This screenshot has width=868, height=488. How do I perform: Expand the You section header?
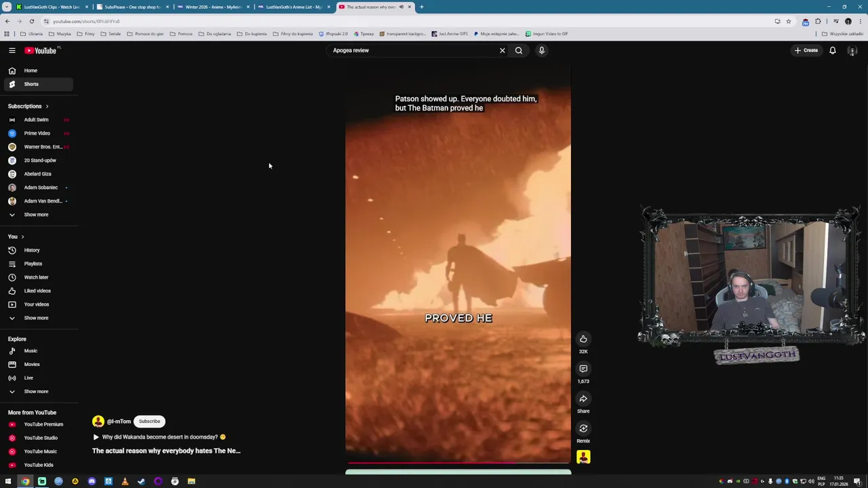16,237
